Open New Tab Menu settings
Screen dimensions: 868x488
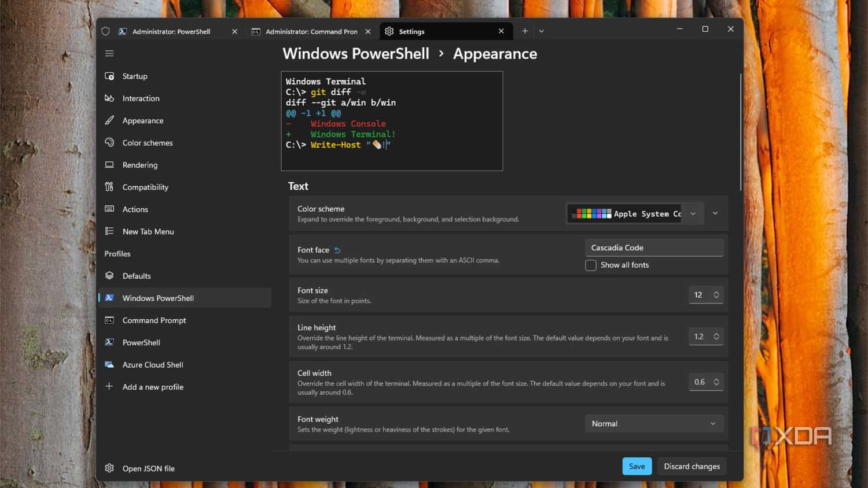[185, 231]
